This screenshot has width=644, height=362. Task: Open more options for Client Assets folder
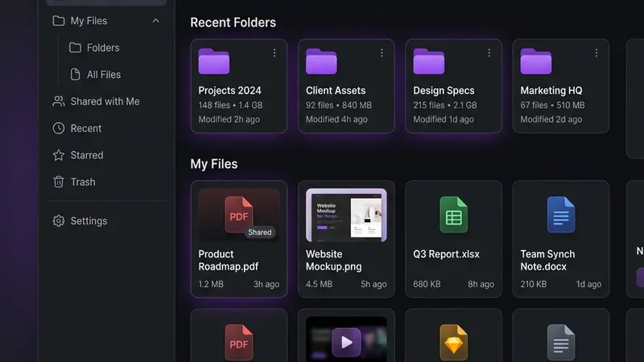382,53
